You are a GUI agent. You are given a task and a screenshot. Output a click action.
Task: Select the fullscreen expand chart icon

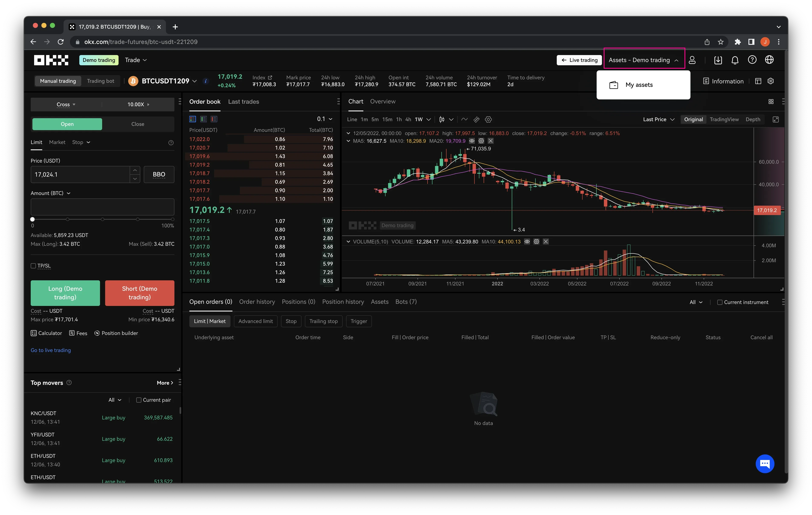click(776, 119)
